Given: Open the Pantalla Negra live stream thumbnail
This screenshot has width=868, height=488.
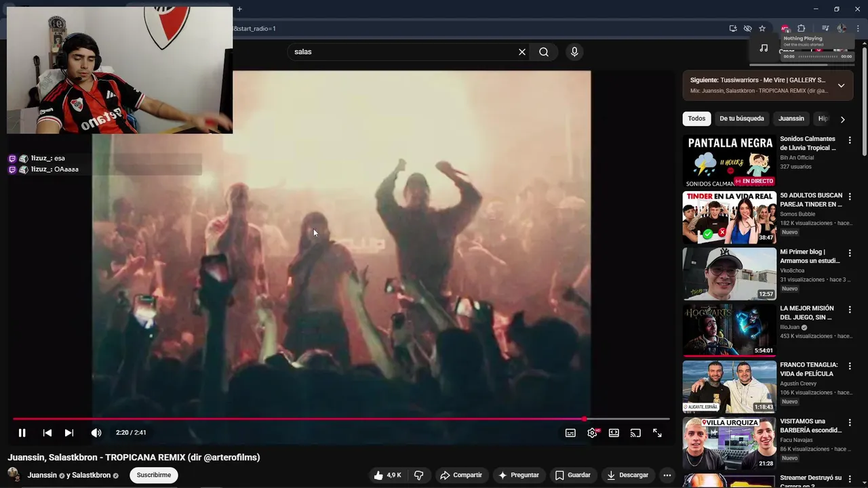Looking at the screenshot, I should pyautogui.click(x=730, y=161).
